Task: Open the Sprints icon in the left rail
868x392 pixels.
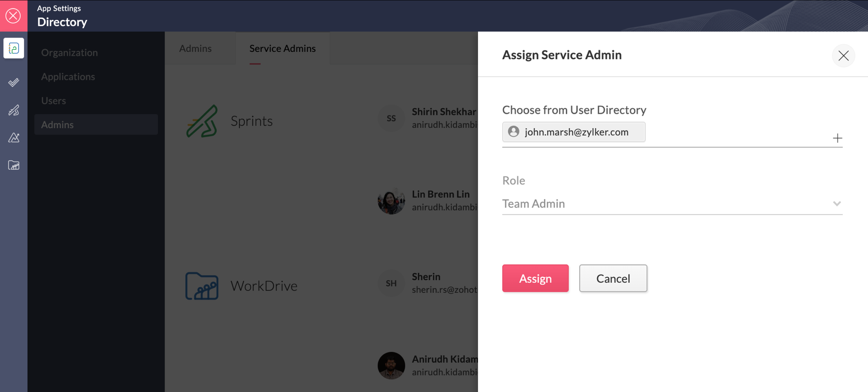Action: point(14,110)
